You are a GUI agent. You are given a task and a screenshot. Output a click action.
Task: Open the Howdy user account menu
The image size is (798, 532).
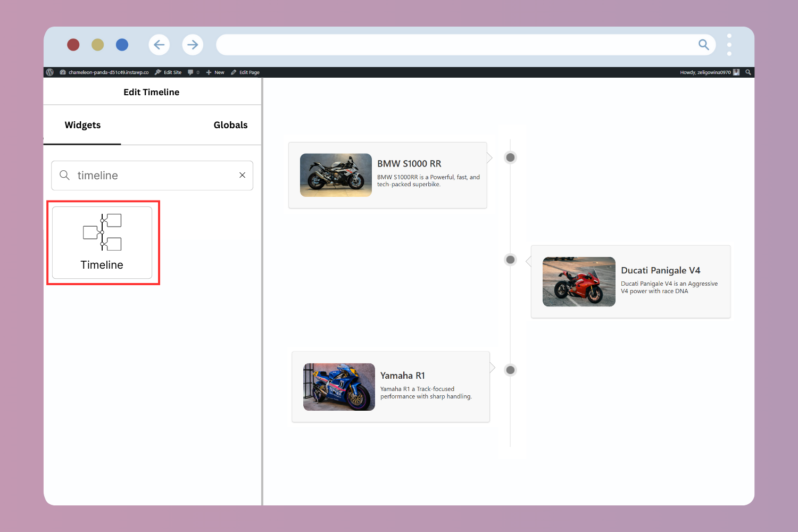(710, 72)
